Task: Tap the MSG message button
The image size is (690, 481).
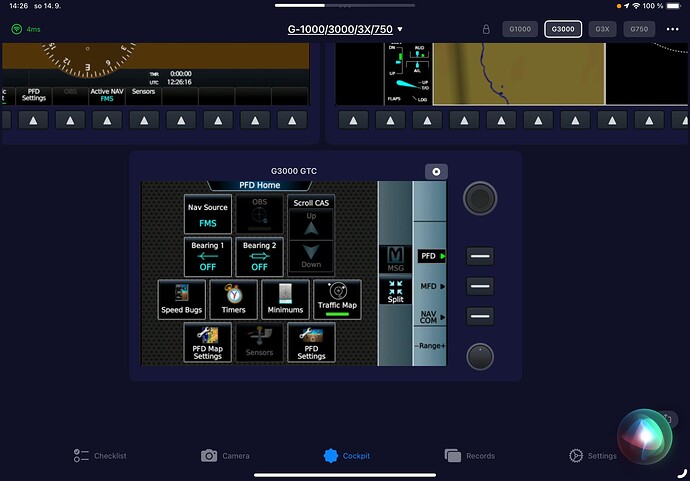Action: [395, 259]
